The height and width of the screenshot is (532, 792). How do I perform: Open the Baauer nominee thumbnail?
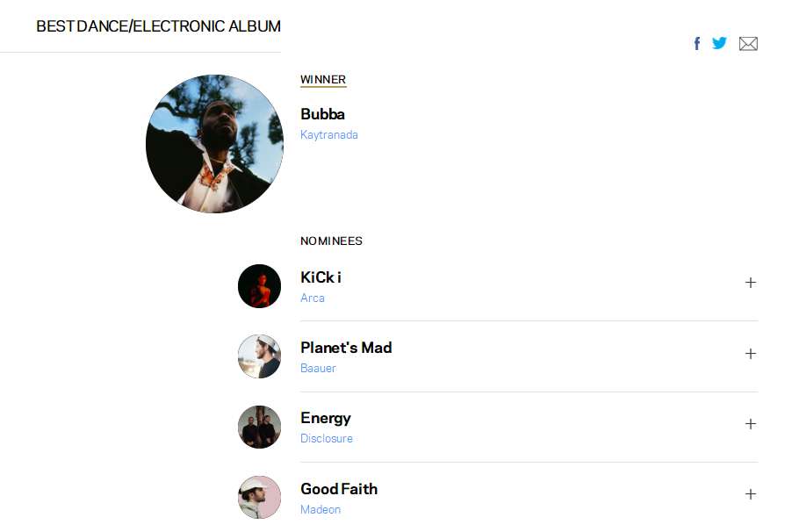(x=259, y=356)
